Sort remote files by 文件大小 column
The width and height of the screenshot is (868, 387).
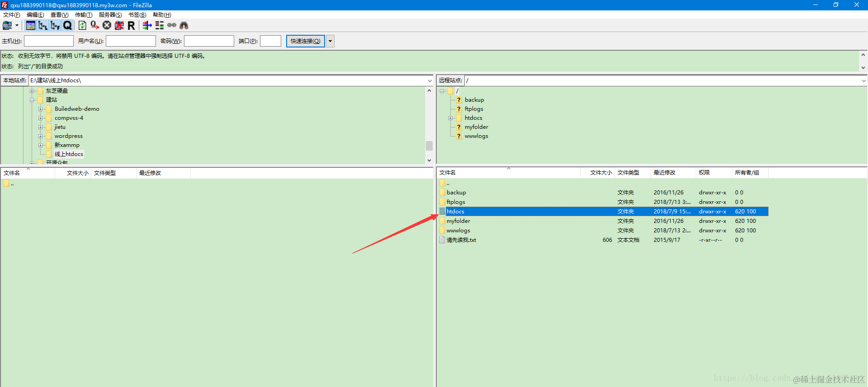tap(598, 173)
